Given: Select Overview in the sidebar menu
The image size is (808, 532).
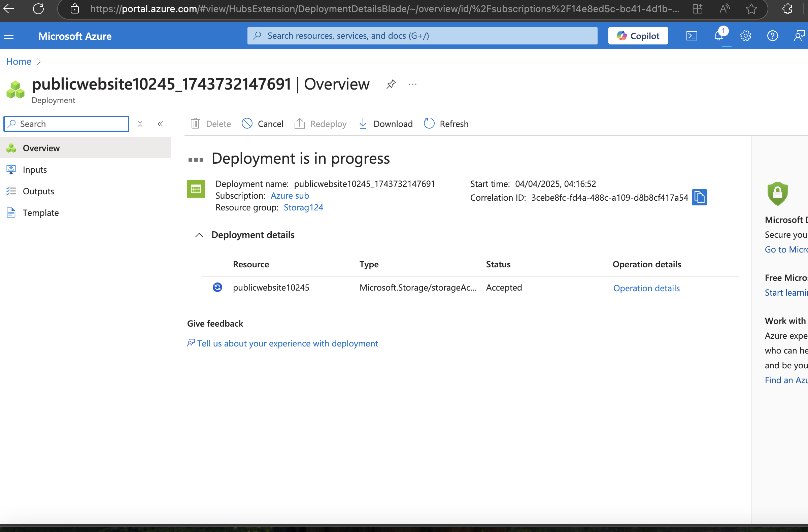Looking at the screenshot, I should [x=86, y=148].
